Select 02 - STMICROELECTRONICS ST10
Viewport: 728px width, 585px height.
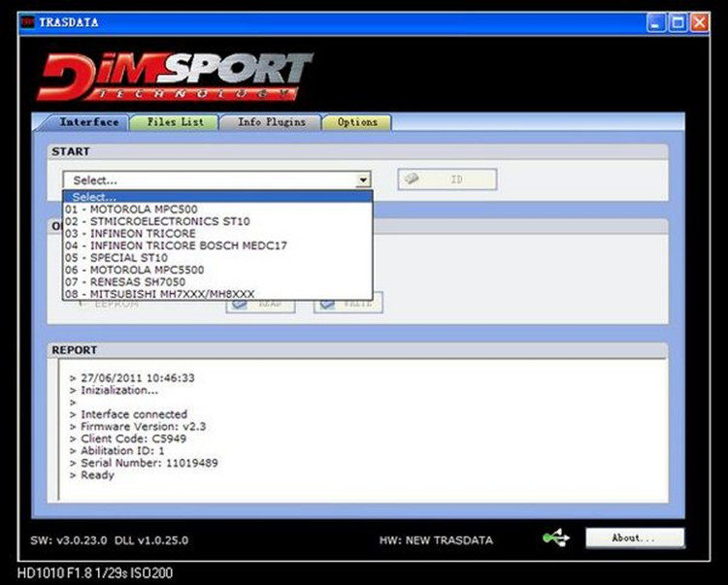217,221
